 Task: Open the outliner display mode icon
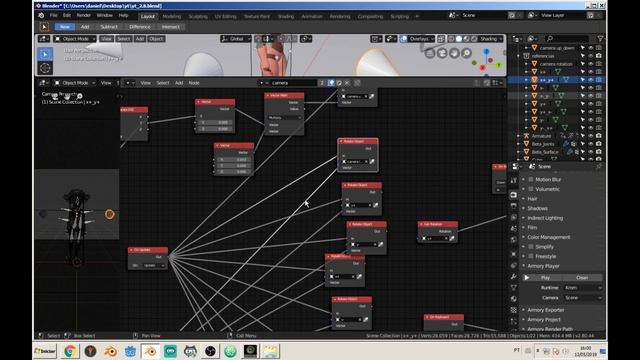coord(532,38)
